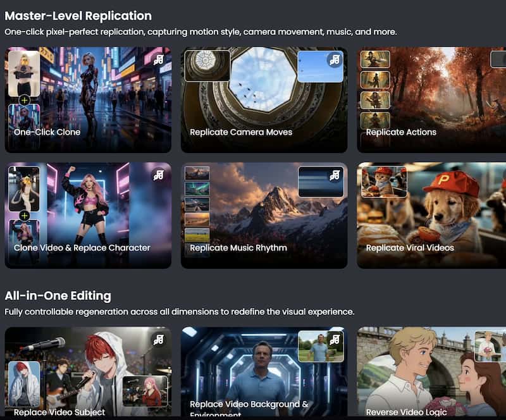Select dark blue audio preview on Replicate Music Rhythm
The height and width of the screenshot is (420, 506).
pos(321,182)
